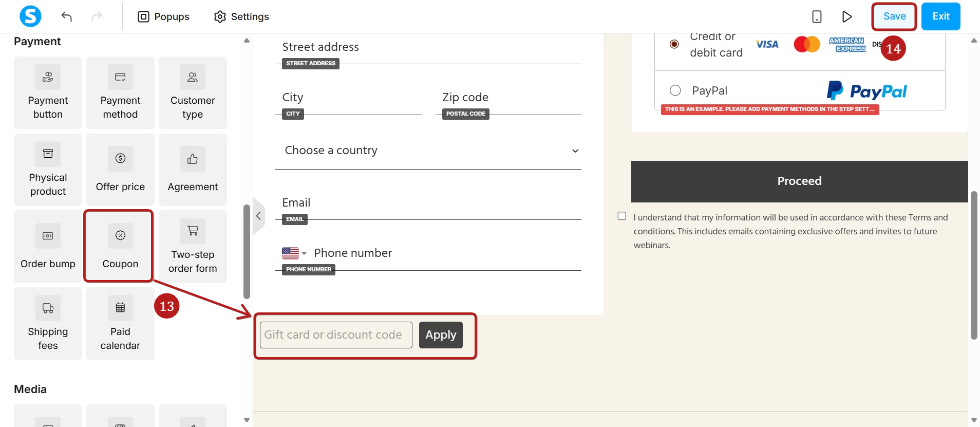Click the preview play icon
The height and width of the screenshot is (427, 980).
point(847,16)
